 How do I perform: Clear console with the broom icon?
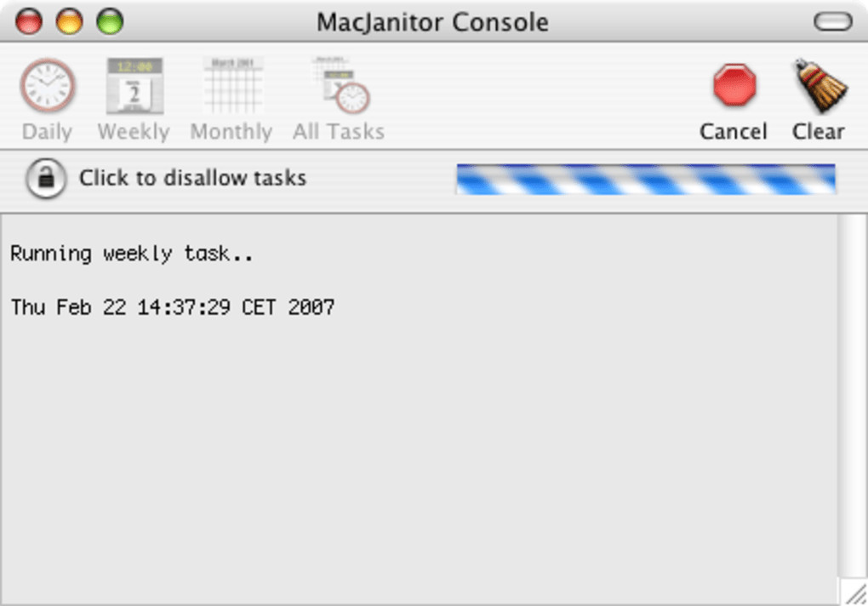pyautogui.click(x=819, y=86)
